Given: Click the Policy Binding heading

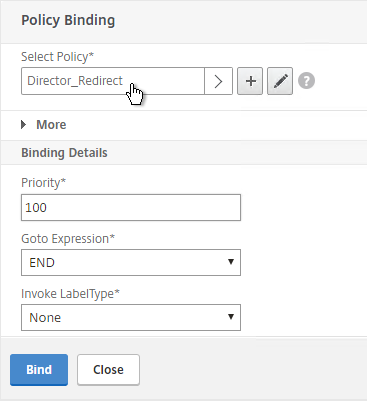Looking at the screenshot, I should 68,20.
